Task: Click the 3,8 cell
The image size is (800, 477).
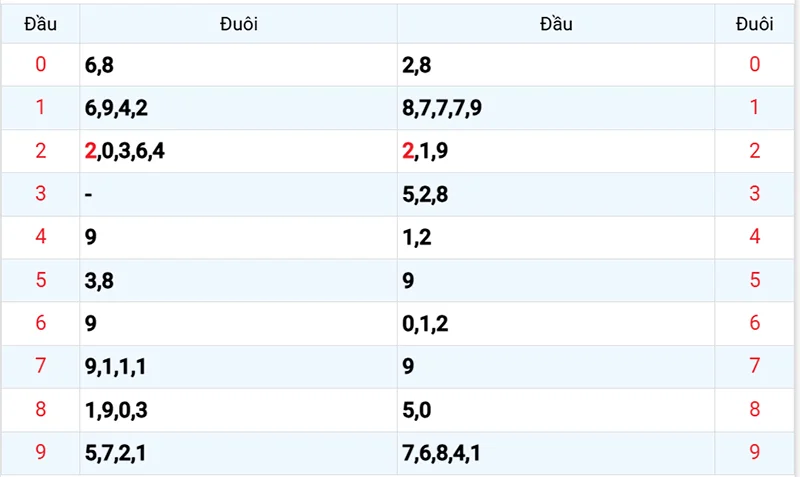Action: (x=100, y=280)
